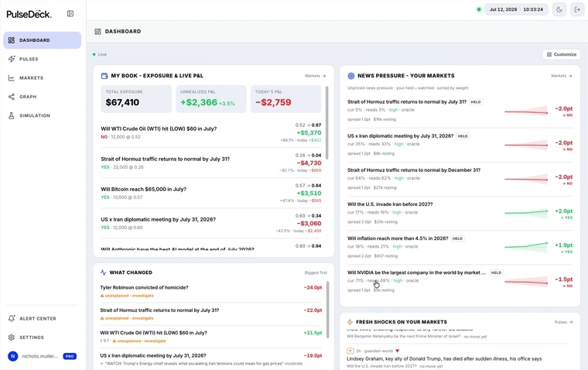Image resolution: width=588 pixels, height=370 pixels.
Task: Click the Live status indicator
Action: click(x=100, y=54)
